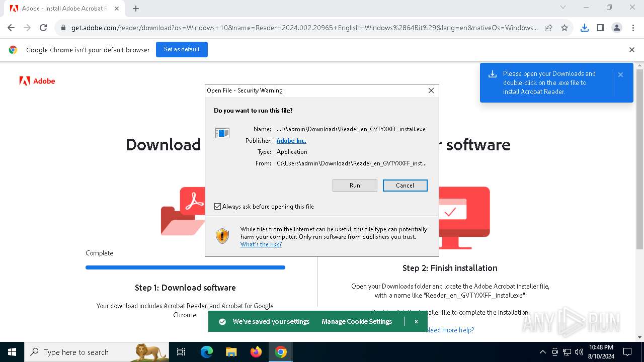Open the taskbar clock and date
The width and height of the screenshot is (644, 362).
[x=601, y=352]
